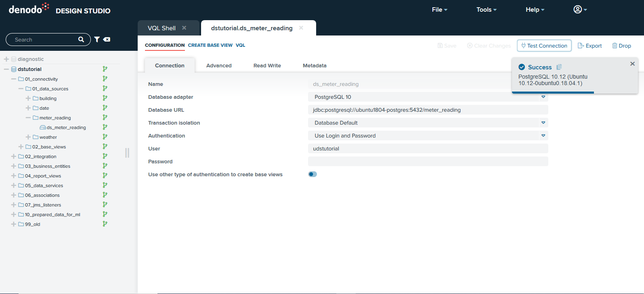The height and width of the screenshot is (294, 644).
Task: Switch to the Advanced tab
Action: pos(219,65)
